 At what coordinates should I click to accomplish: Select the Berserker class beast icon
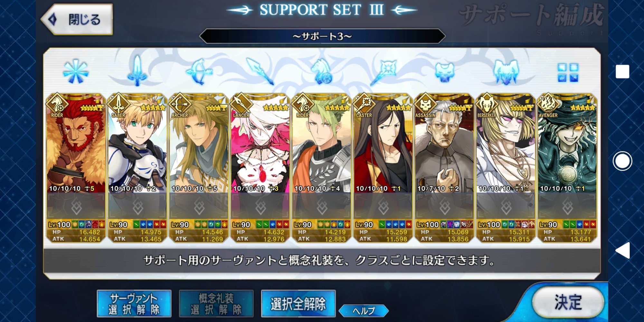506,71
